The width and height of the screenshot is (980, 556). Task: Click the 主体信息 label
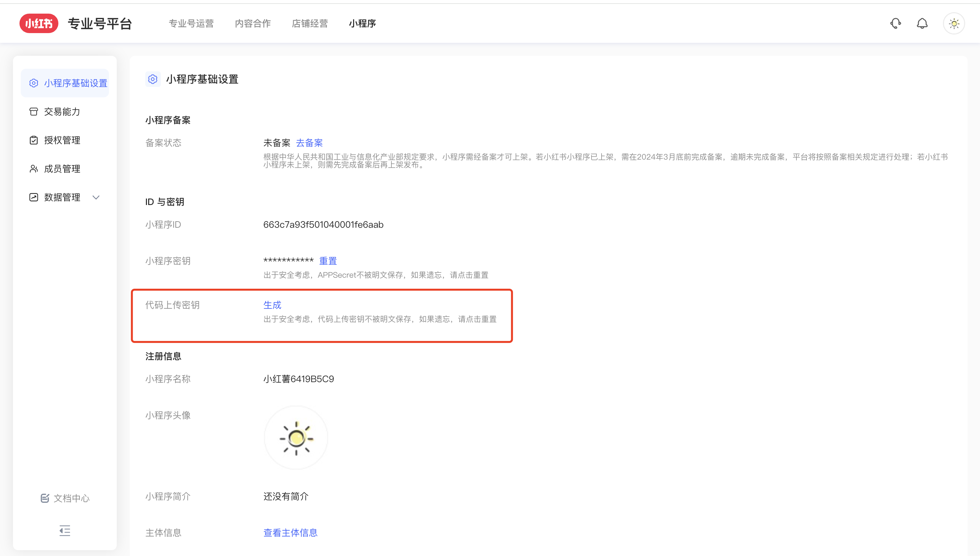[x=163, y=532]
